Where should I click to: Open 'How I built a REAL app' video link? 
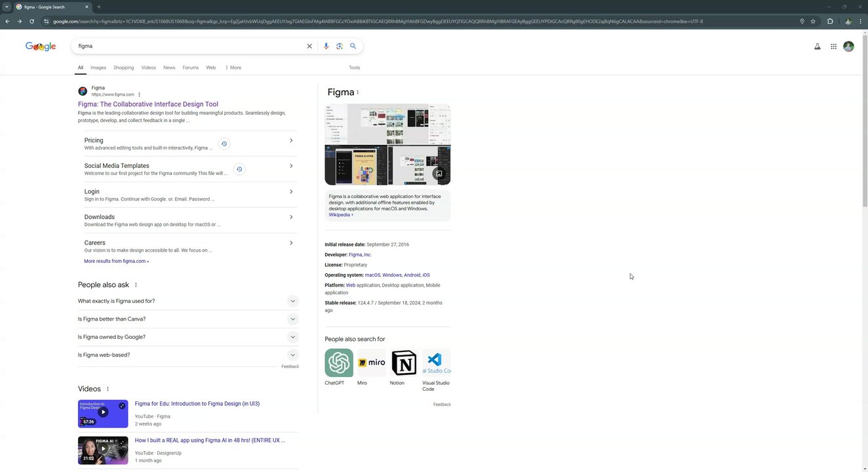[x=210, y=441]
